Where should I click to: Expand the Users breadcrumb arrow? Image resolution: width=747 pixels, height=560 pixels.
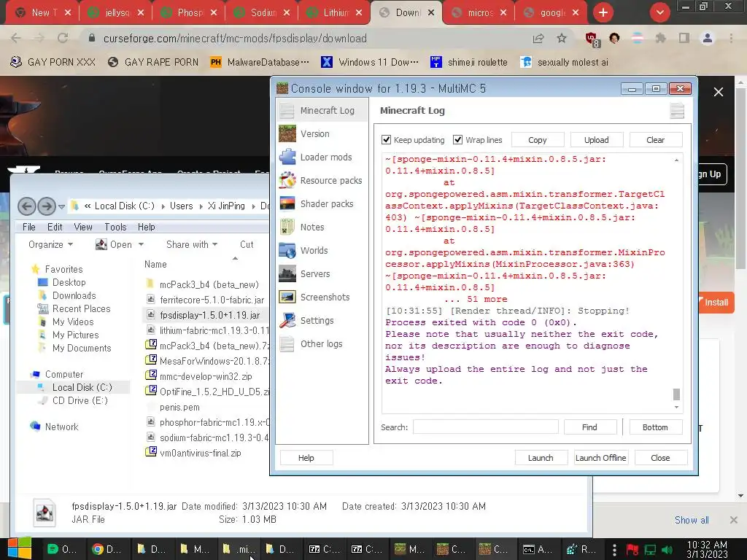point(201,206)
